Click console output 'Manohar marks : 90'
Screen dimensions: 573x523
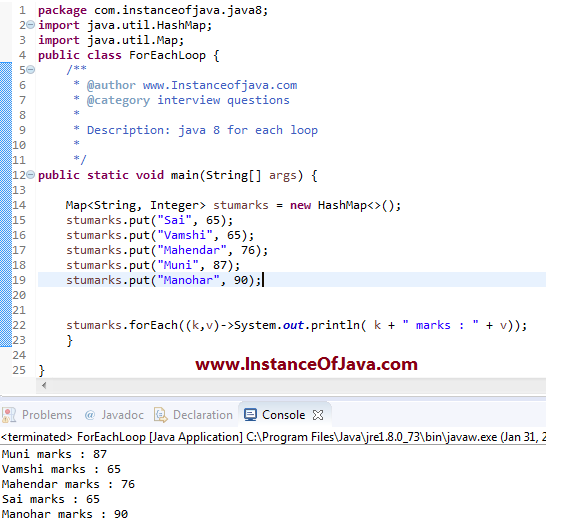click(x=65, y=514)
